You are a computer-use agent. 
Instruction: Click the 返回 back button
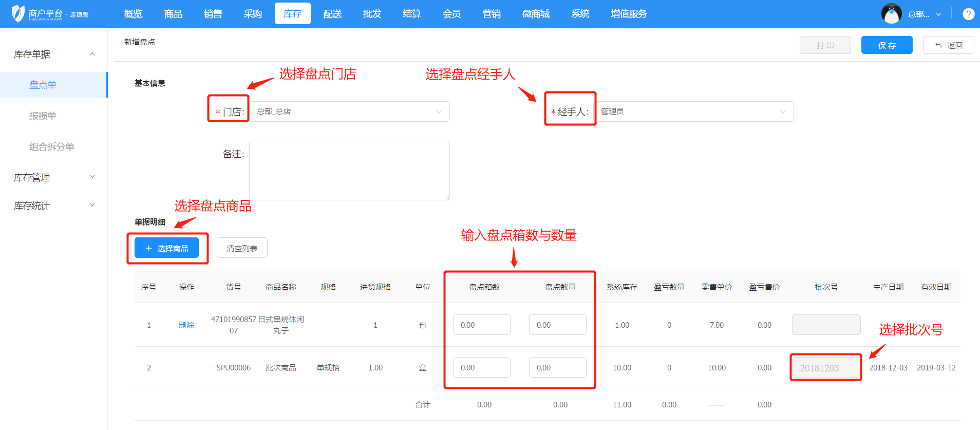pos(948,45)
